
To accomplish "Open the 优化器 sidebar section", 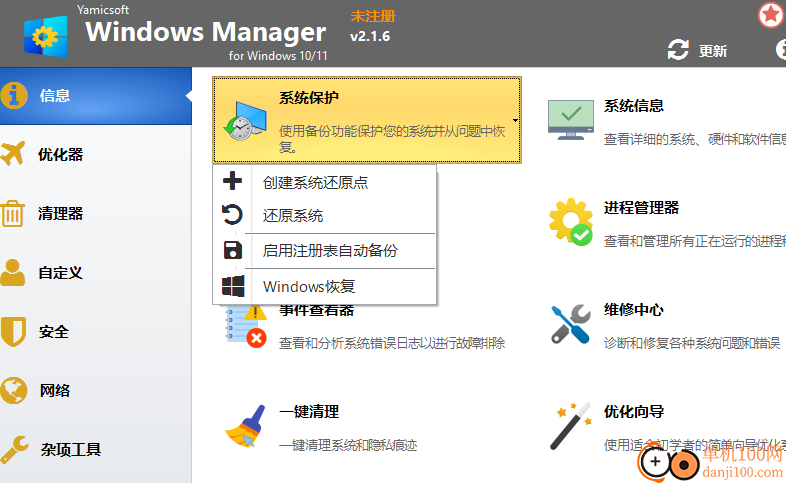I will [96, 154].
